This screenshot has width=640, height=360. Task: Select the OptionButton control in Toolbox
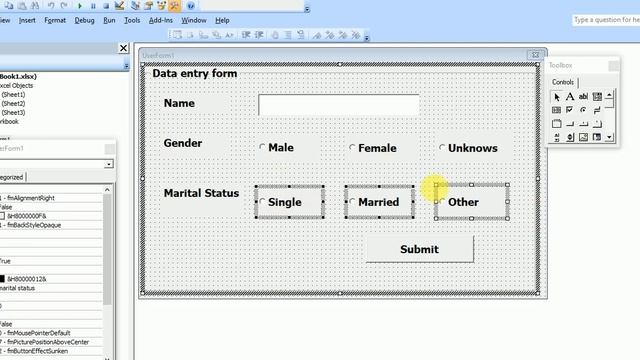coord(583,110)
